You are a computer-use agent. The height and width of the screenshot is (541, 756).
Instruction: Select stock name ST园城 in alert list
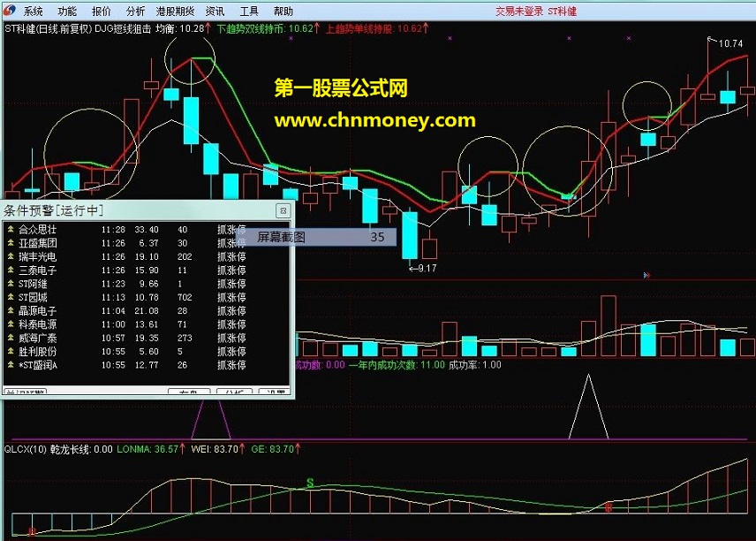[x=33, y=297]
